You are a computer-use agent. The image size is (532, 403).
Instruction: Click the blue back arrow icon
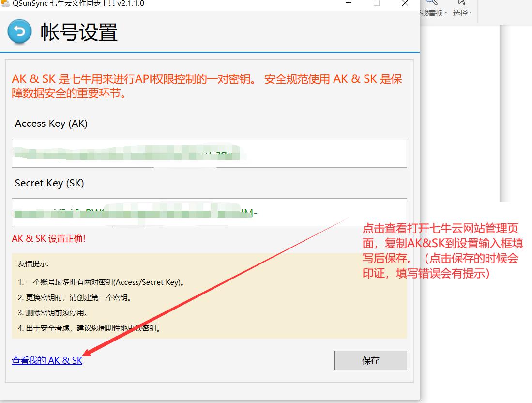19,31
